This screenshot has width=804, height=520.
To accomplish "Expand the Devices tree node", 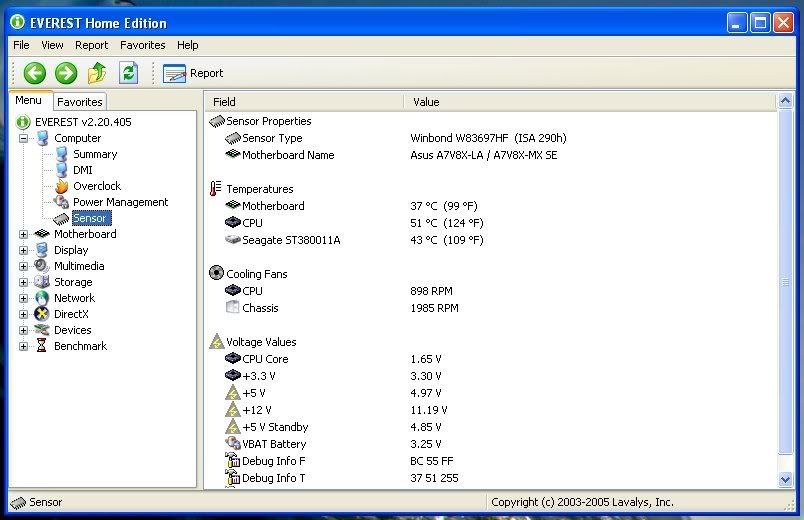I will pos(23,330).
